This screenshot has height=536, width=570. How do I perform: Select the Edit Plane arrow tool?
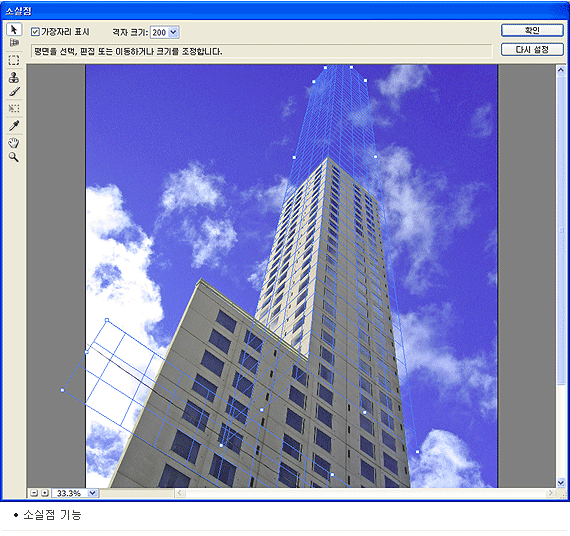point(14,29)
